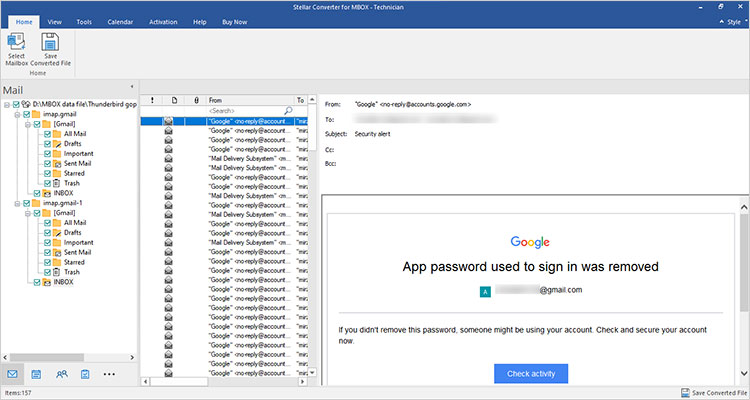
Task: Click the Select Mailbox icon
Action: pyautogui.click(x=16, y=42)
